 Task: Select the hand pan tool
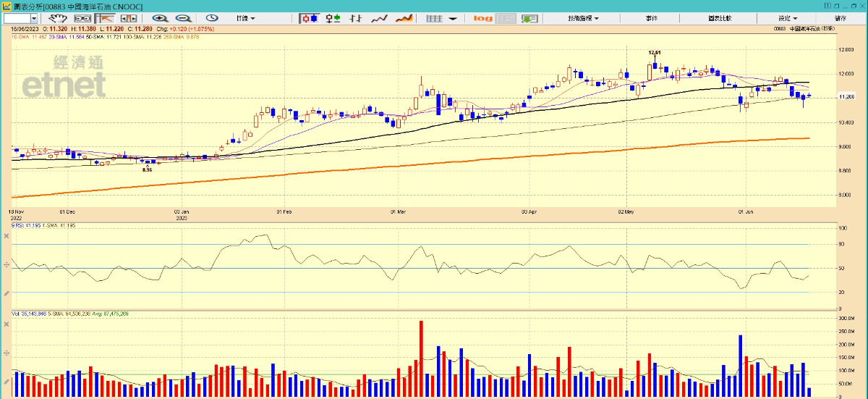(58, 18)
